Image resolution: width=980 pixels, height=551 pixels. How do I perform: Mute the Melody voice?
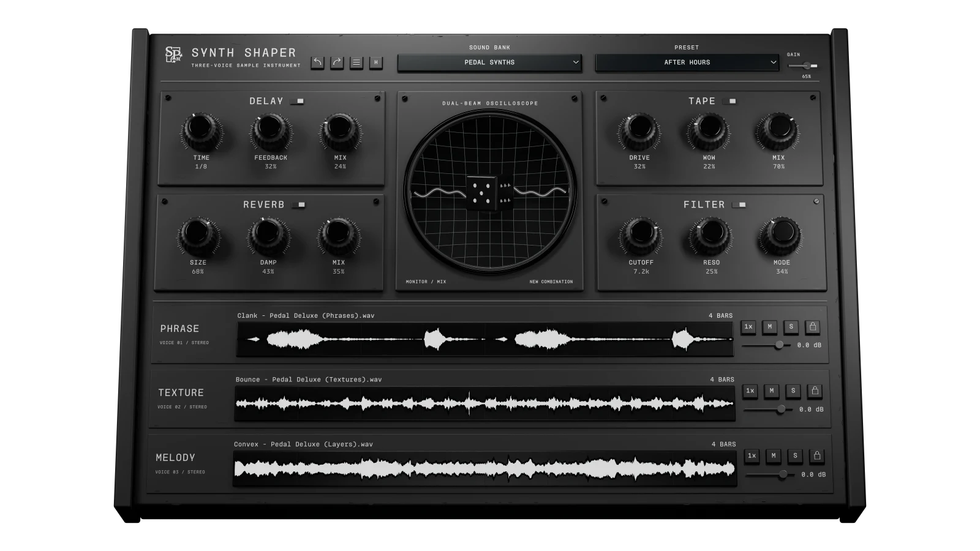tap(774, 455)
